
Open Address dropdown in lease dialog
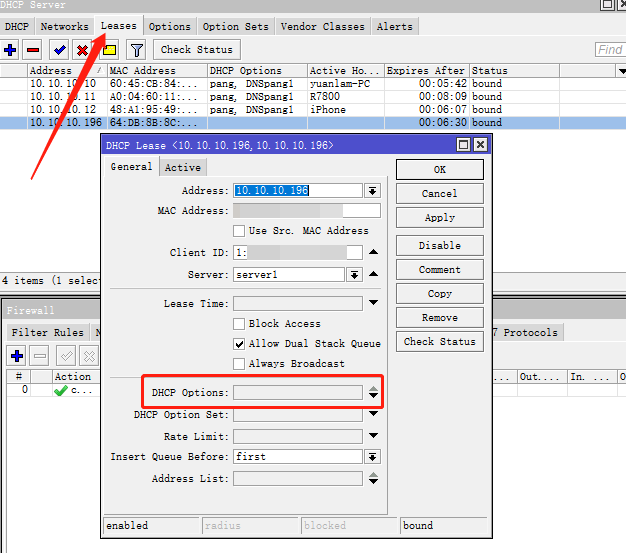pyautogui.click(x=372, y=191)
